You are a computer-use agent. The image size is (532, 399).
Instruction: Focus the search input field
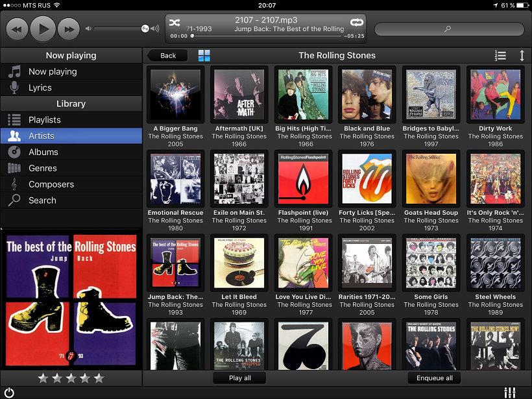pyautogui.click(x=449, y=29)
